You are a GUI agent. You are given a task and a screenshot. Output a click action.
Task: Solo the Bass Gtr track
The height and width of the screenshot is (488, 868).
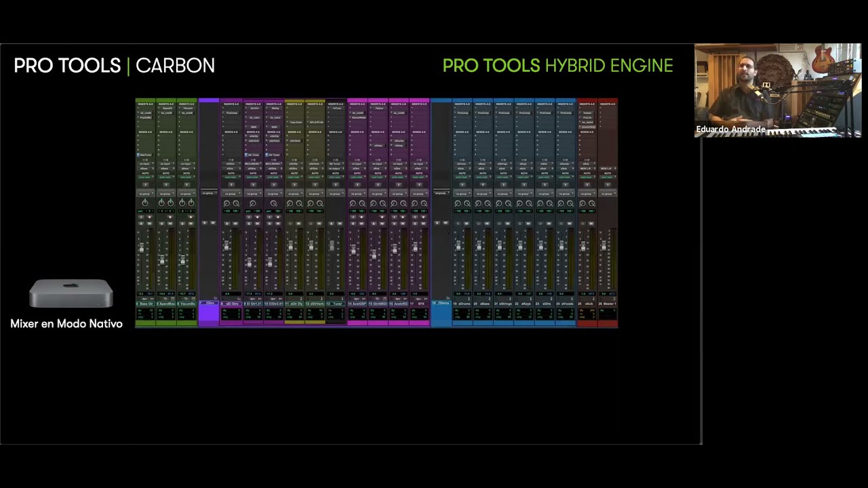141,224
